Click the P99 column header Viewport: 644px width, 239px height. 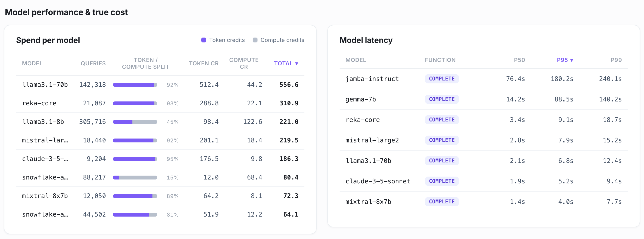[616, 60]
